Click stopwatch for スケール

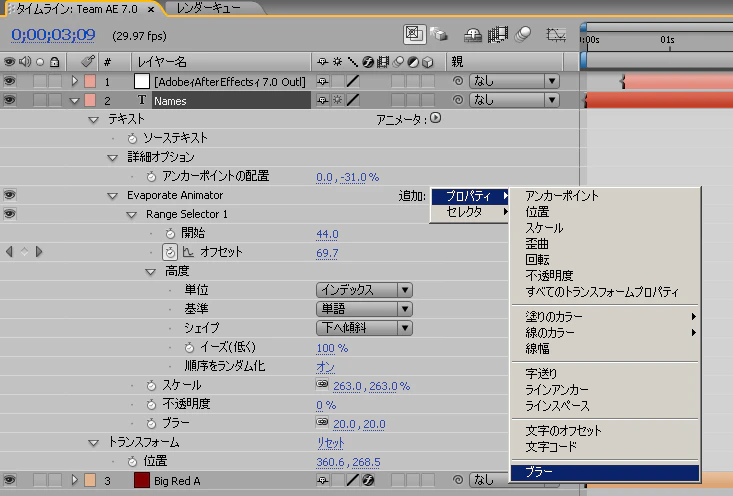pos(151,386)
